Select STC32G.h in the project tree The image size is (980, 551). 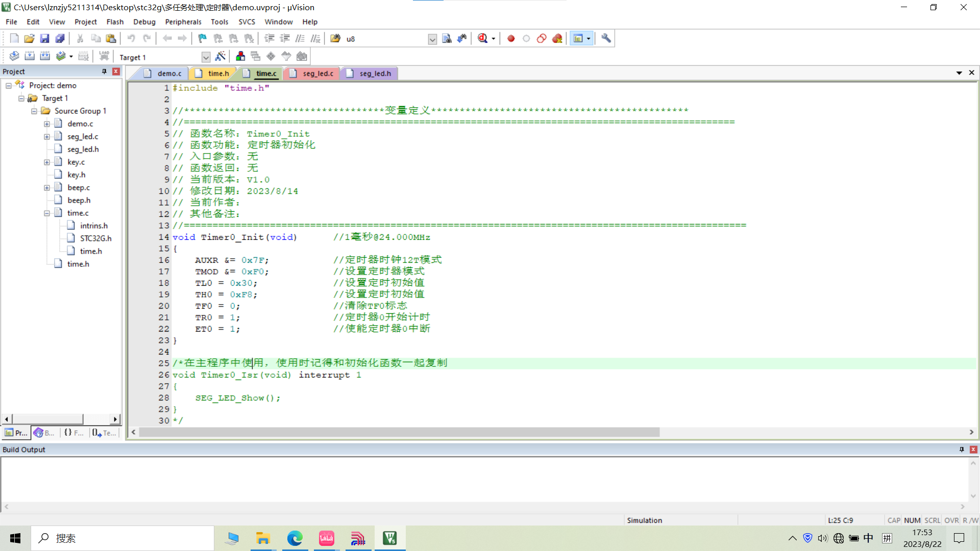click(95, 238)
